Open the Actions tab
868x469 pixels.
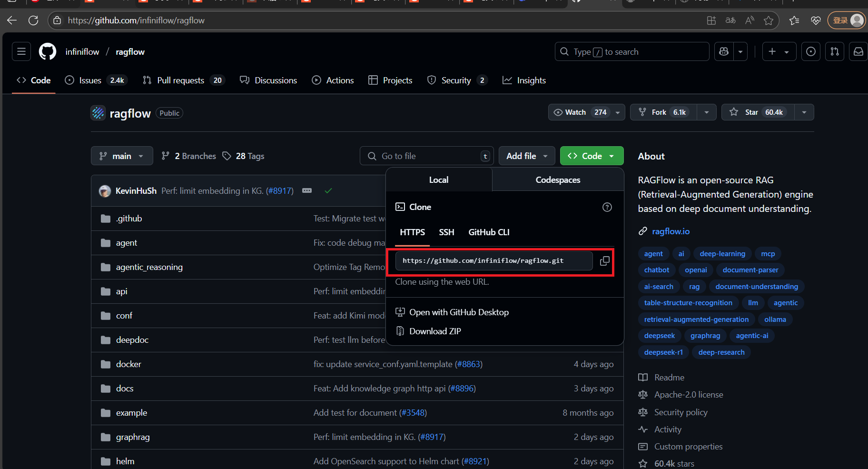(333, 80)
